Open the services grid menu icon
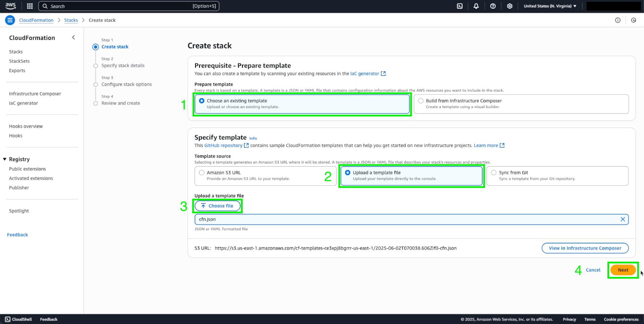Screen dimensions: 644x324 pyautogui.click(x=30, y=6)
